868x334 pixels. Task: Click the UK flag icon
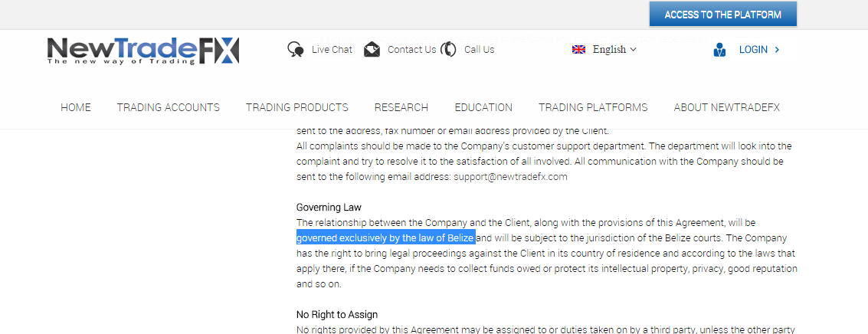point(579,50)
